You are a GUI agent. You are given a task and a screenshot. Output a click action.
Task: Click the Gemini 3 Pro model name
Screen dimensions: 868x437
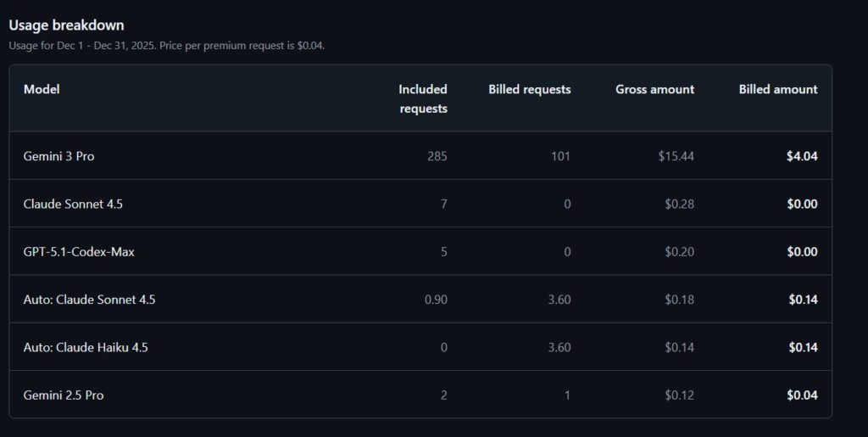click(58, 156)
